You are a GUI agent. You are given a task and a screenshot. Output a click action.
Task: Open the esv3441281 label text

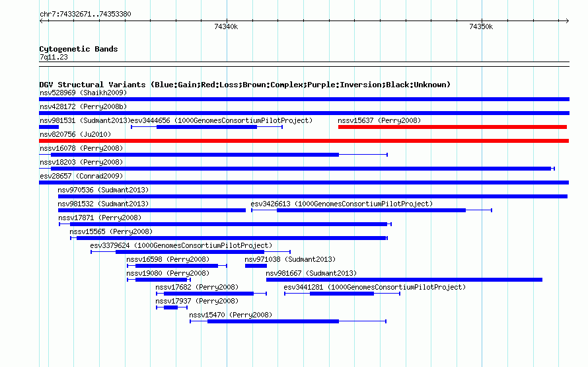pos(375,287)
